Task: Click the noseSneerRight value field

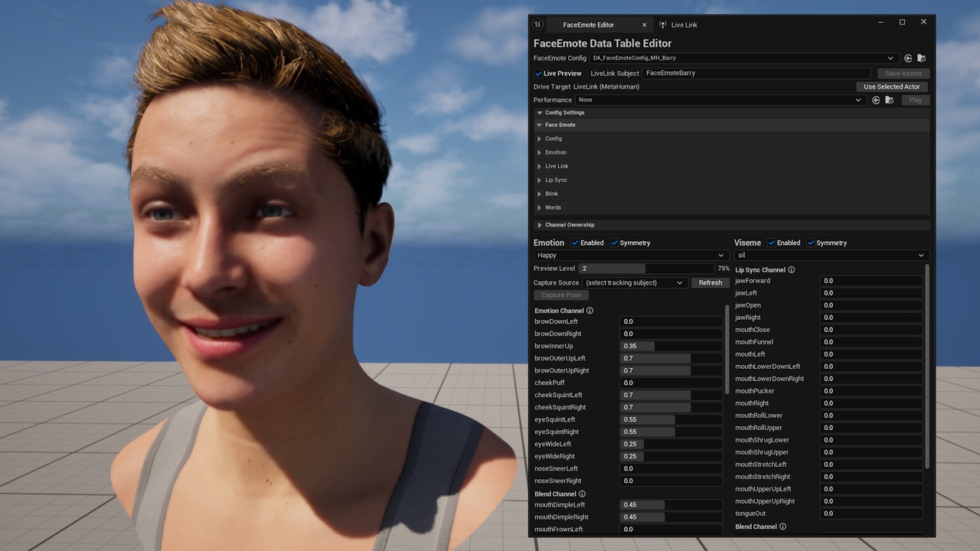Action: (671, 481)
